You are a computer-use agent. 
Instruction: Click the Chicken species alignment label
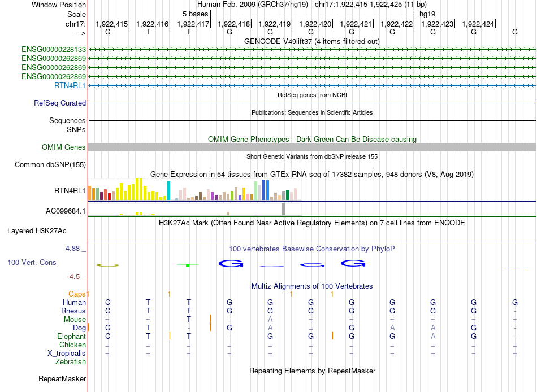[72, 345]
